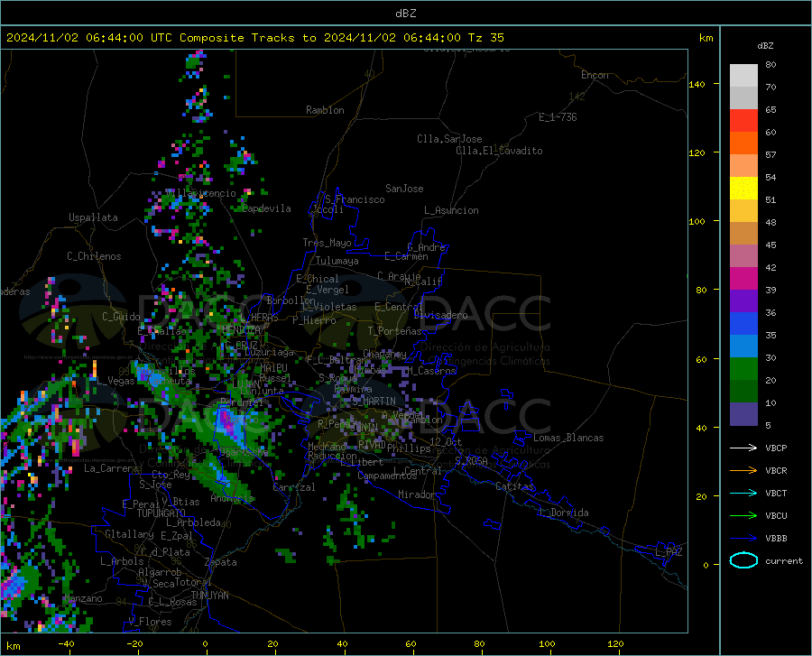The width and height of the screenshot is (812, 656).
Task: Click the white VBCP arrow legend icon
Action: pyautogui.click(x=743, y=448)
